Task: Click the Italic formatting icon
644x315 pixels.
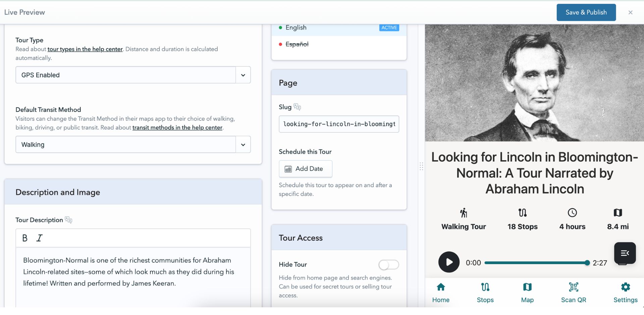Action: pyautogui.click(x=39, y=238)
